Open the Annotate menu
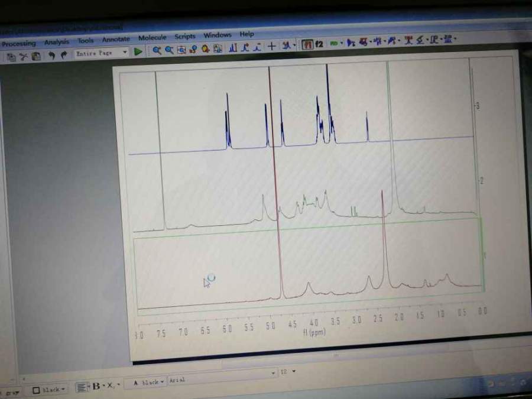The image size is (532, 399). (x=116, y=40)
